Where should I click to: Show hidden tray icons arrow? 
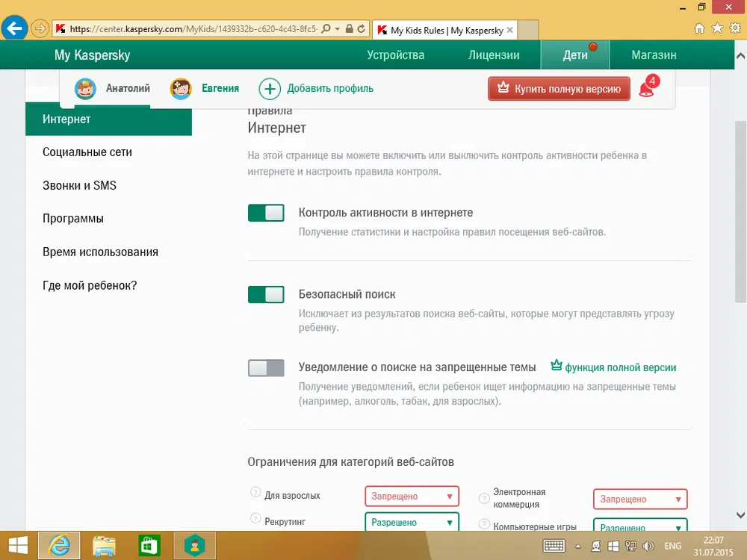(578, 547)
